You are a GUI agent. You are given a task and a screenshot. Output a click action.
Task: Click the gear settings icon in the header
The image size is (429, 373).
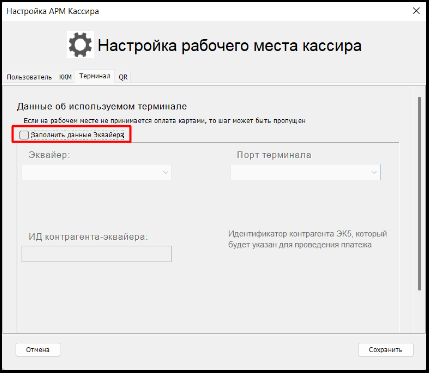[80, 45]
